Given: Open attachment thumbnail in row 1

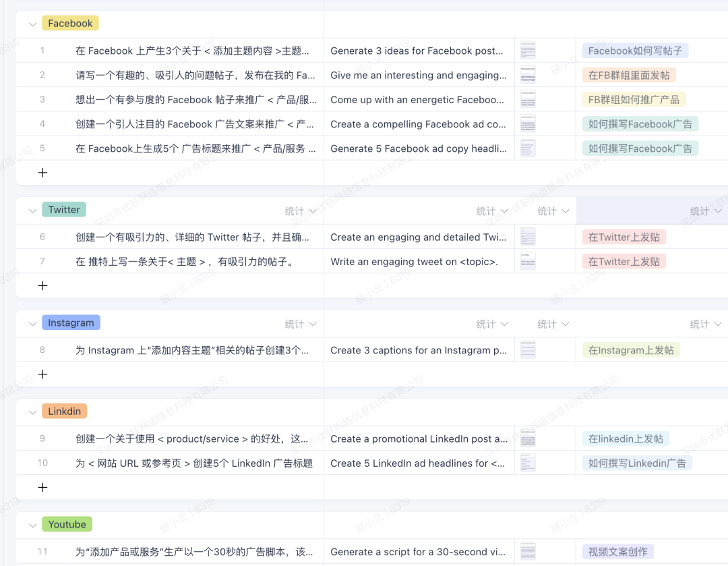Looking at the screenshot, I should (528, 51).
